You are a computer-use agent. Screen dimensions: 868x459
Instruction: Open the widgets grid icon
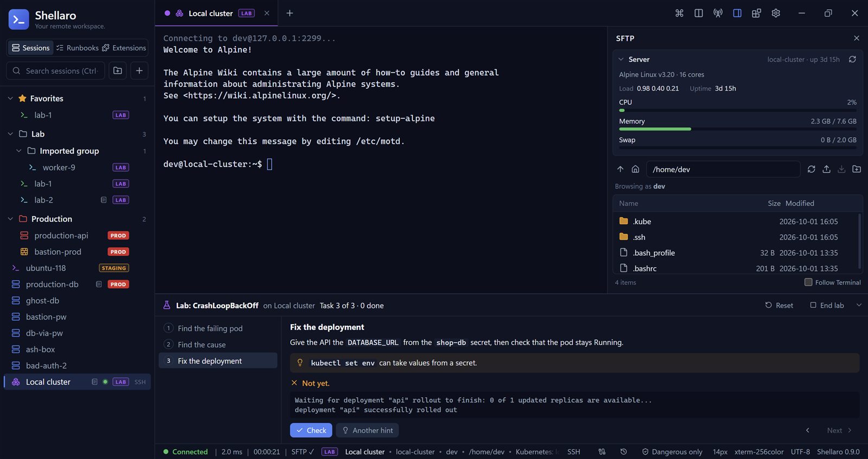756,13
